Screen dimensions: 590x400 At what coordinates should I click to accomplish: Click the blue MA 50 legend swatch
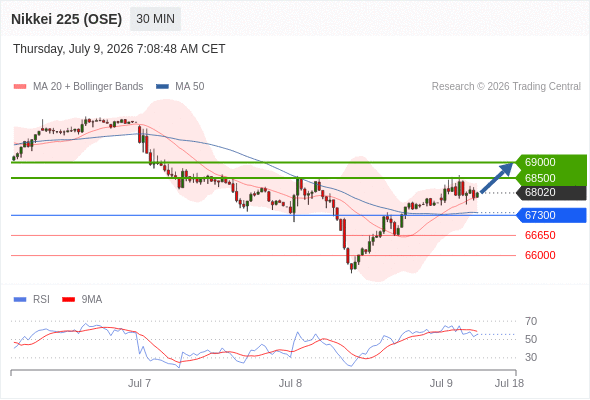click(162, 87)
